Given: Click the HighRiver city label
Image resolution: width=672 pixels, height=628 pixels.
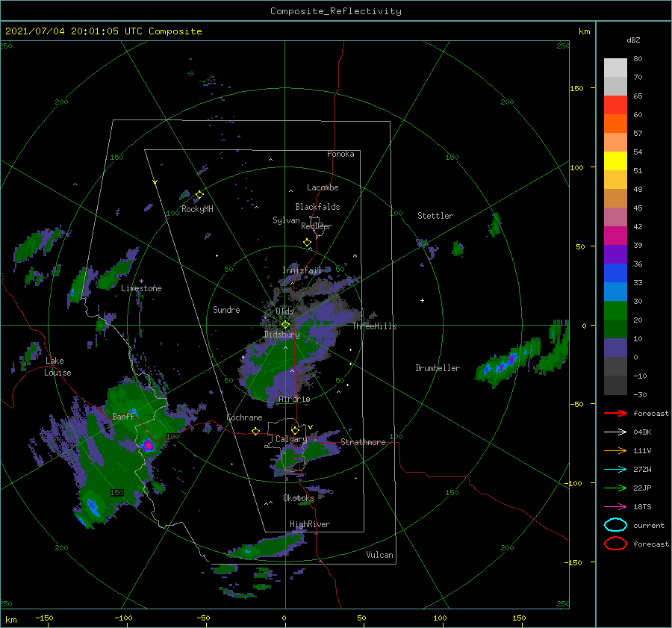Looking at the screenshot, I should click(310, 524).
